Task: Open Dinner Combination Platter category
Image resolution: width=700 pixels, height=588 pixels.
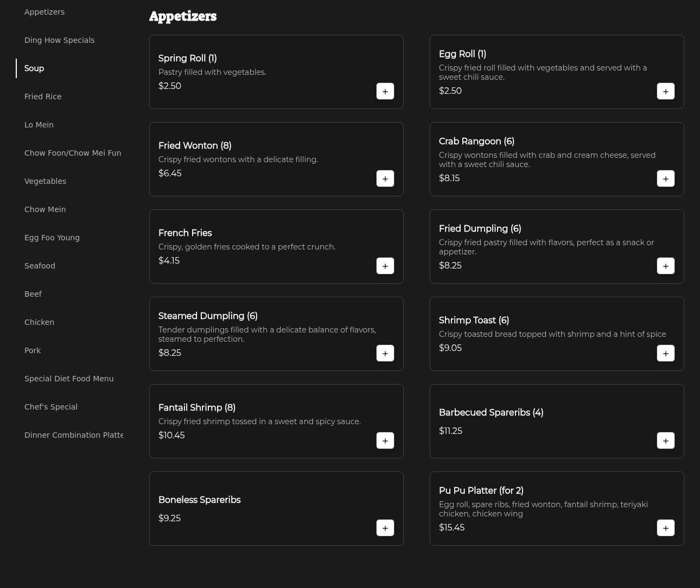Action: pos(74,435)
